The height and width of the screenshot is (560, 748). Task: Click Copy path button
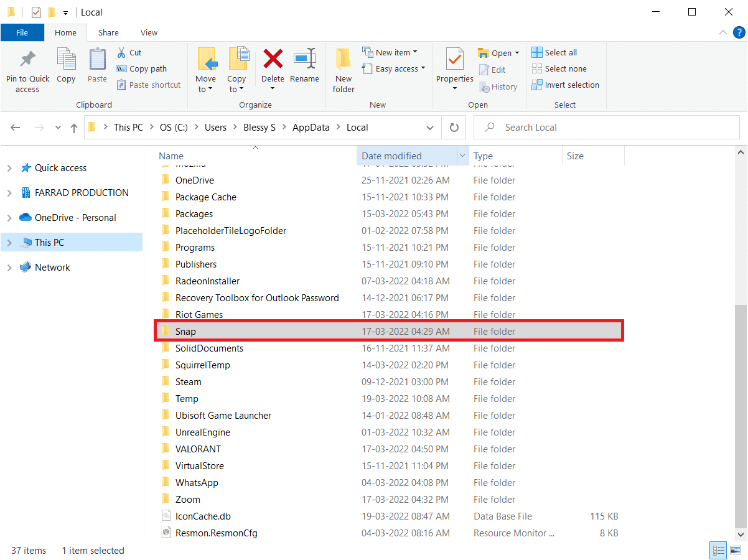coord(142,69)
